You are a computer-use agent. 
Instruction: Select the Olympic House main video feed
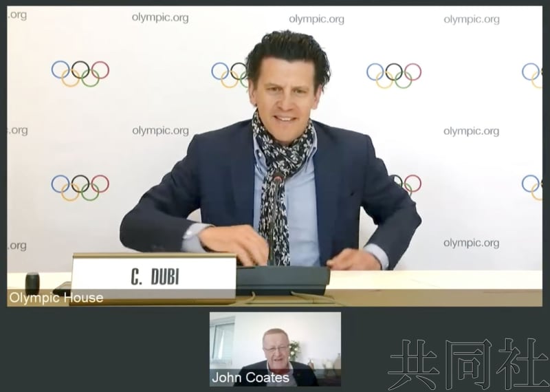(274, 156)
